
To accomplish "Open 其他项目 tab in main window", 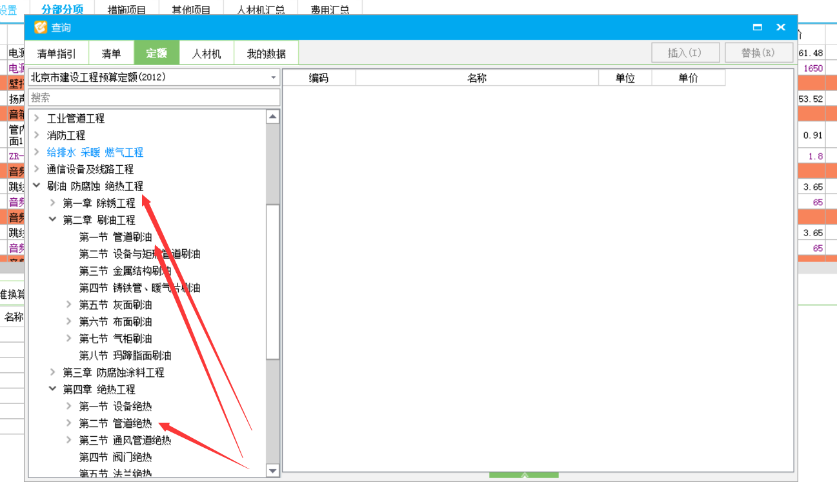I will [191, 9].
